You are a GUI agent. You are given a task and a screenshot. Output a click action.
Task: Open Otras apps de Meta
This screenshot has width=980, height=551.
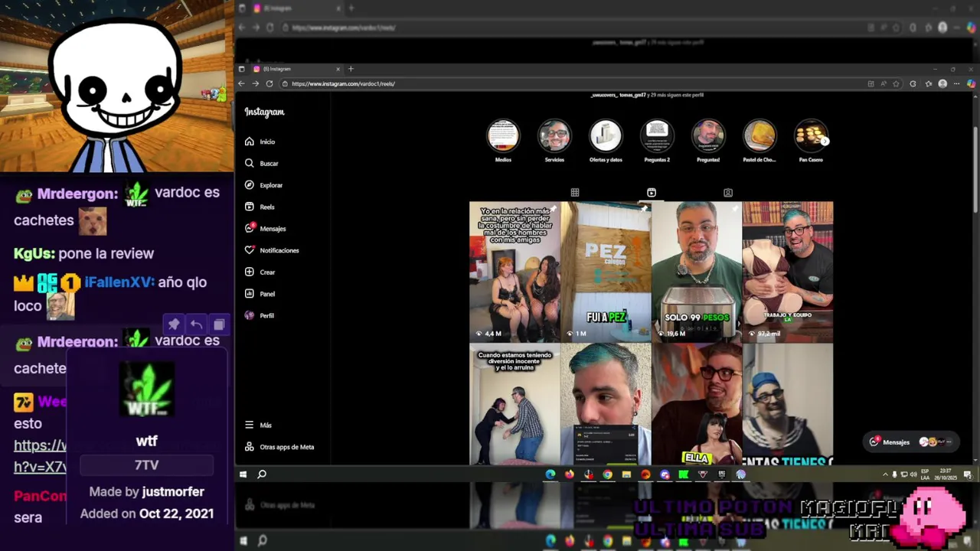tap(279, 447)
